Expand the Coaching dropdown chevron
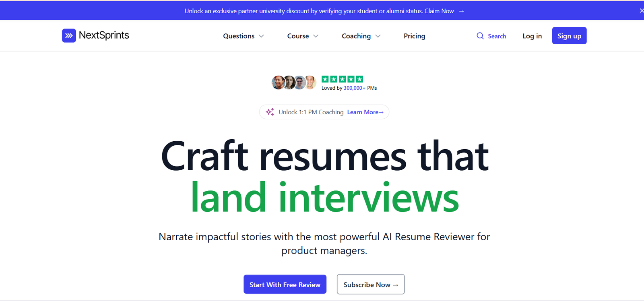 tap(378, 36)
